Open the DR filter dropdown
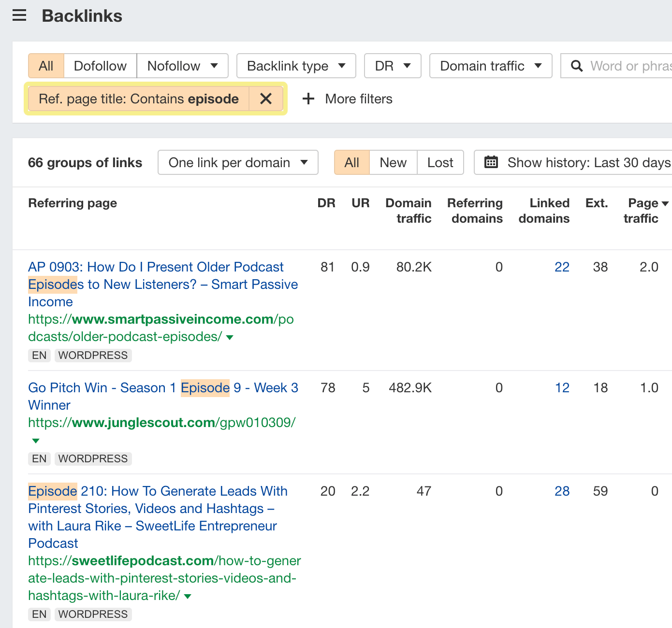672x628 pixels. tap(392, 66)
